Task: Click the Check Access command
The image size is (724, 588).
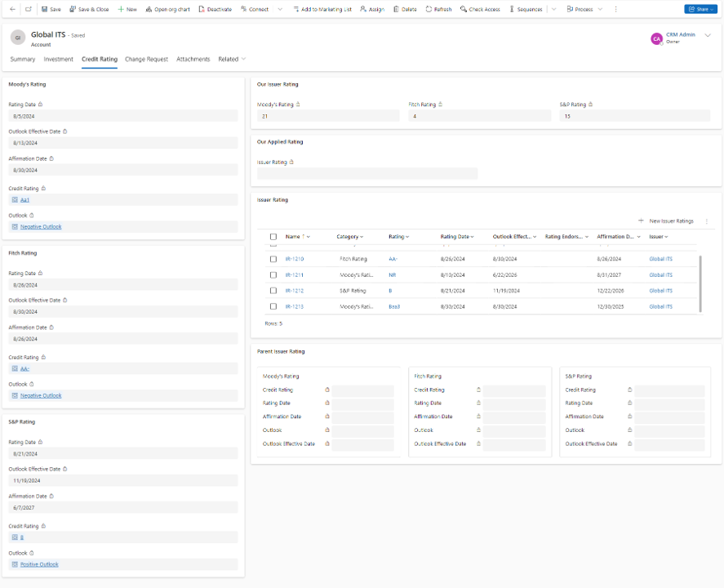Action: pos(480,9)
